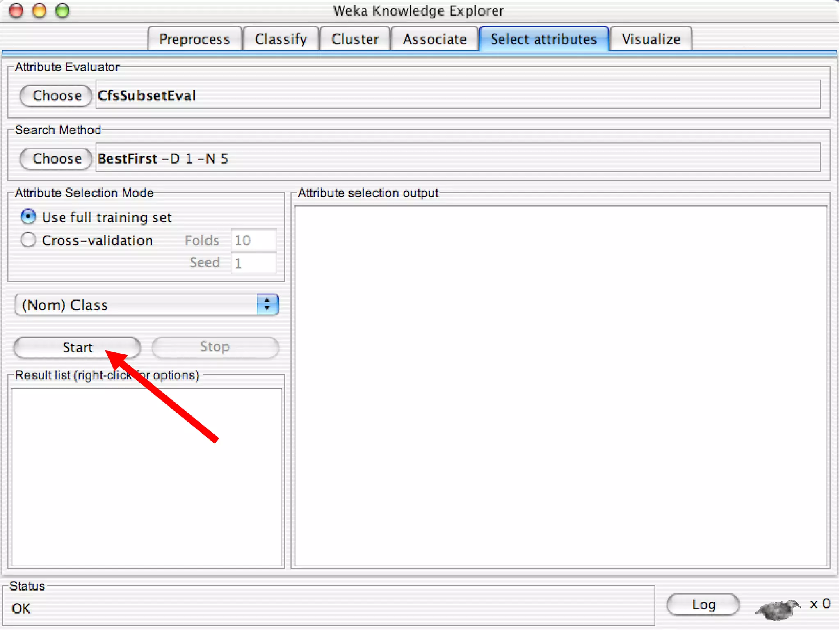Click the CfsSubsetEval evaluator options field
The width and height of the screenshot is (840, 630).
tap(457, 95)
